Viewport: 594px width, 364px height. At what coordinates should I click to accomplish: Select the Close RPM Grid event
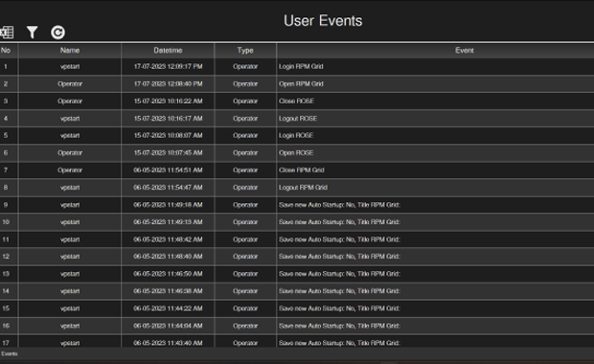[302, 171]
